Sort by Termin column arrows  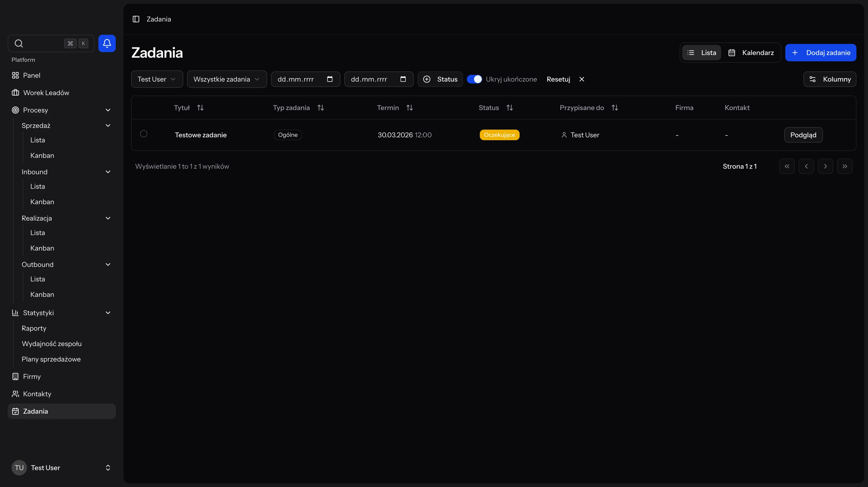409,108
